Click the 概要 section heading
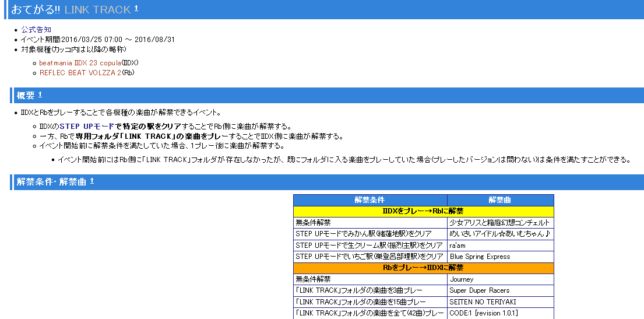The width and height of the screenshot is (644, 319). (x=26, y=96)
